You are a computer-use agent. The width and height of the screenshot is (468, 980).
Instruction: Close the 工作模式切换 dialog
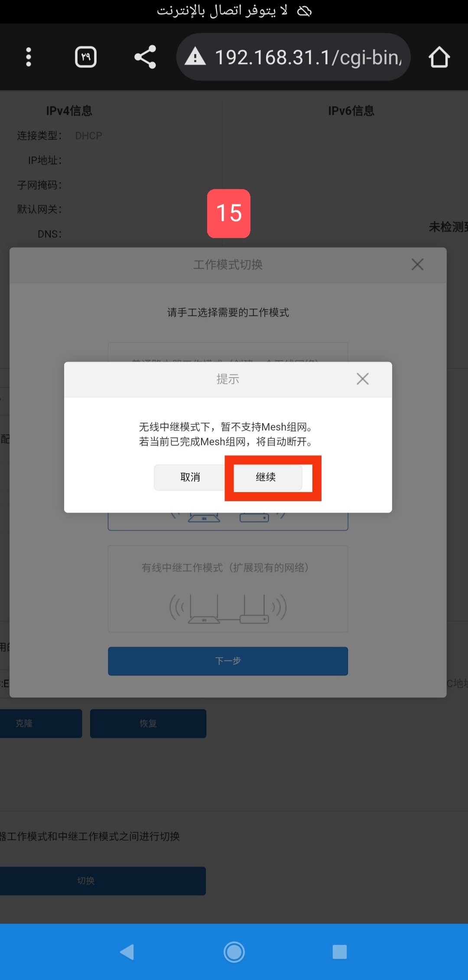pyautogui.click(x=417, y=264)
